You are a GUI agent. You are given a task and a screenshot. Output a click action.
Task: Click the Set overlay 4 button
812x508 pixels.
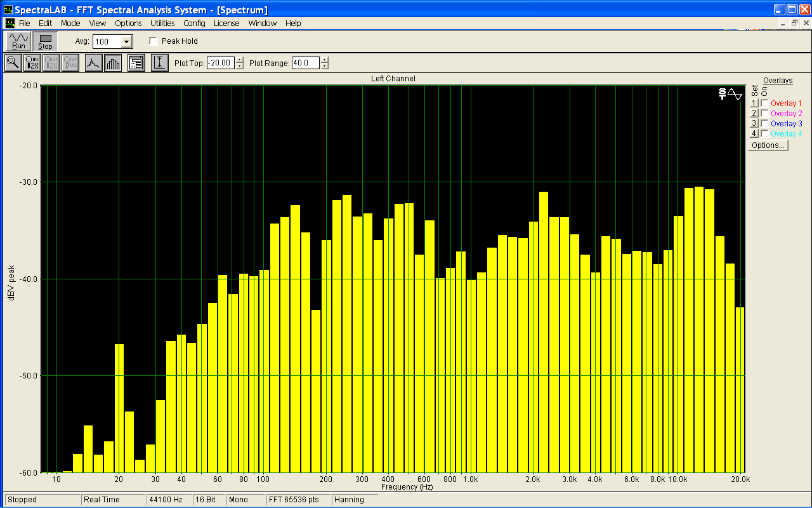[754, 134]
